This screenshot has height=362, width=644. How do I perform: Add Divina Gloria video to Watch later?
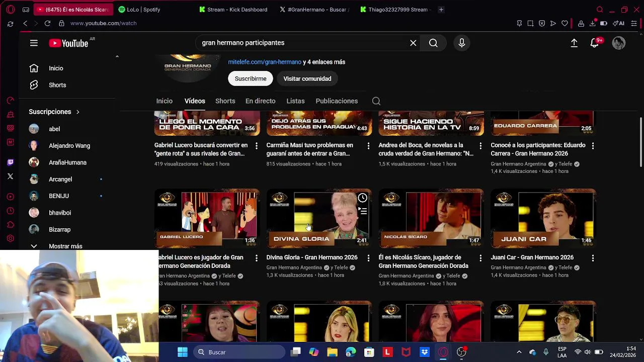coord(362,198)
